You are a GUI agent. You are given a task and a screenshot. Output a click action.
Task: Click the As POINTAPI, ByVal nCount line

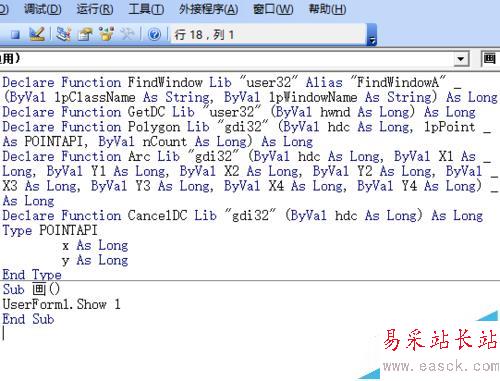(157, 142)
